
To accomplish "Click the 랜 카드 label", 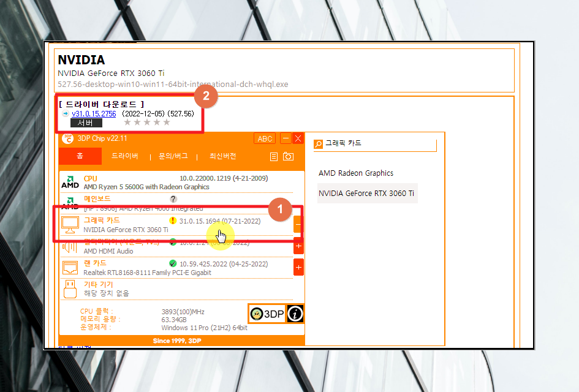I will [x=95, y=263].
